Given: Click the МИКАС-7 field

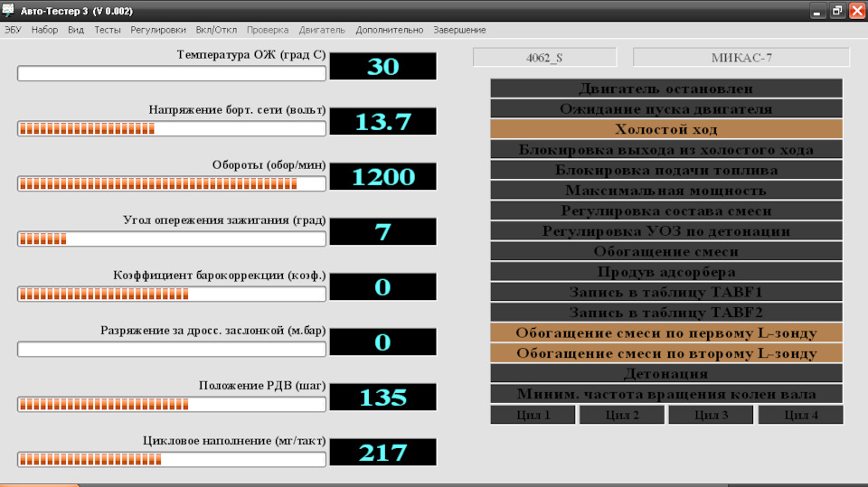Looking at the screenshot, I should tap(741, 58).
